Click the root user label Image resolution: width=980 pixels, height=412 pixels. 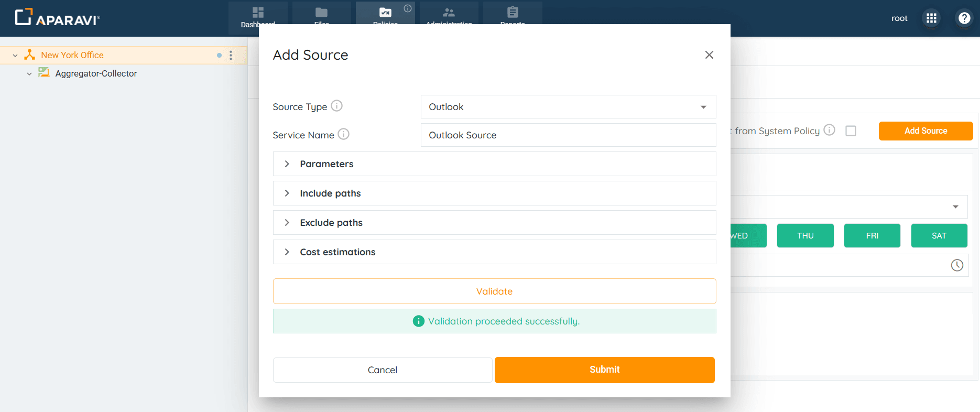[x=899, y=18]
